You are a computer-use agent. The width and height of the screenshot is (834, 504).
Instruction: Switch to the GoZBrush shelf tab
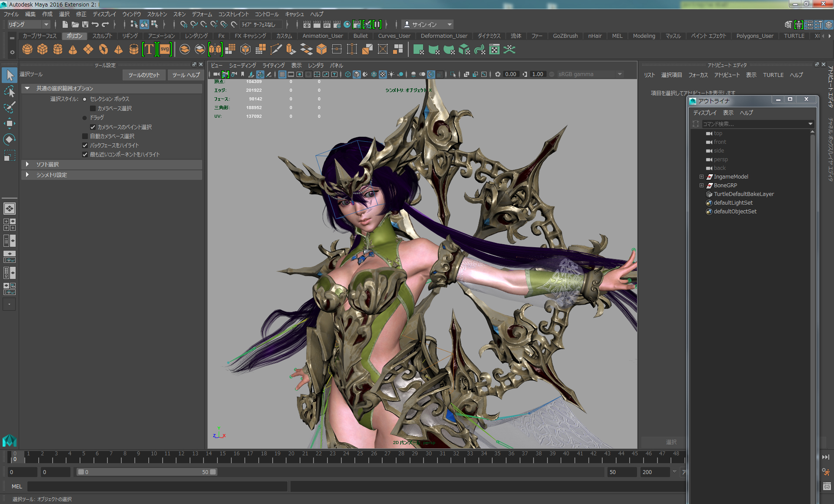(x=565, y=36)
